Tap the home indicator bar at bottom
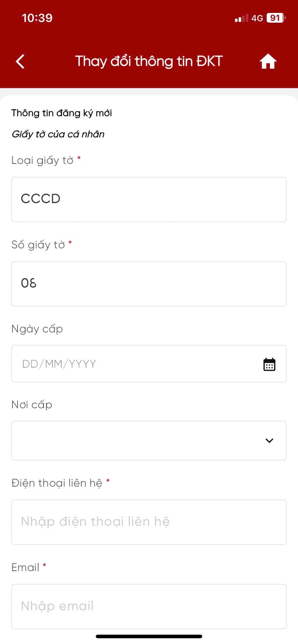 click(x=149, y=636)
